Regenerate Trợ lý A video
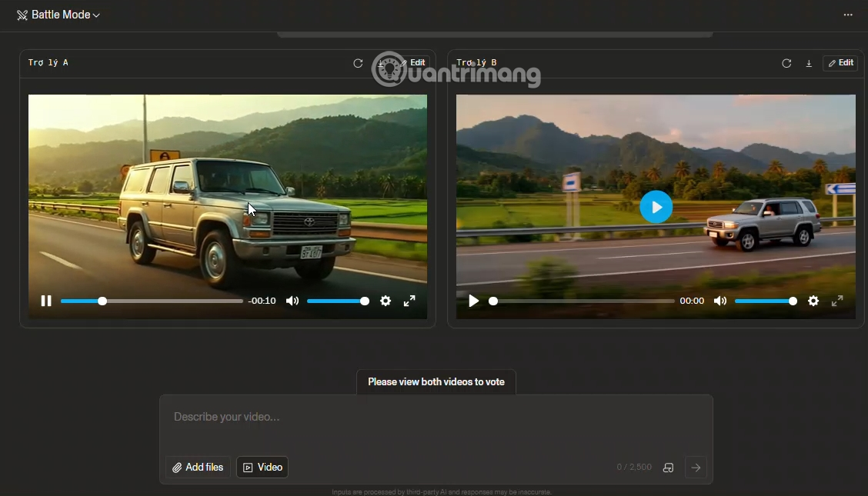 pyautogui.click(x=358, y=63)
